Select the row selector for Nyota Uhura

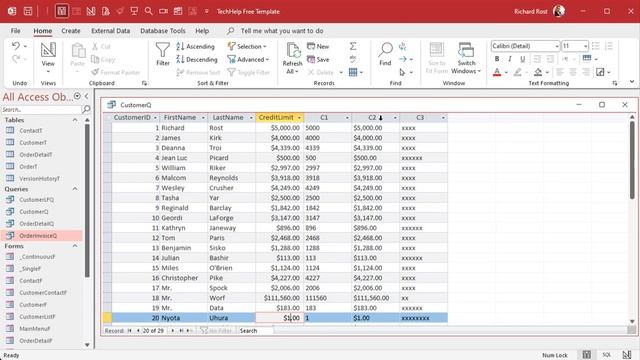(107, 318)
